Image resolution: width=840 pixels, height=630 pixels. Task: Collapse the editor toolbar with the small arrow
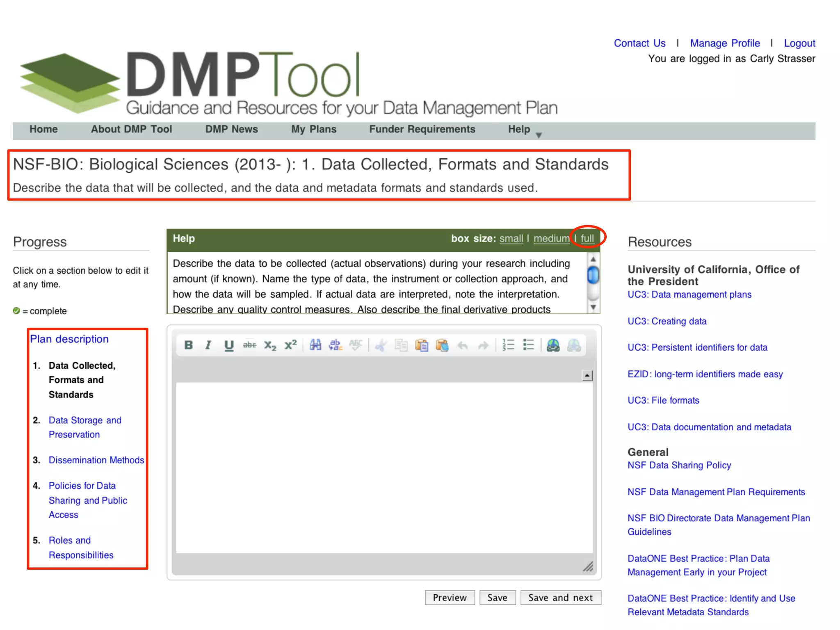point(587,375)
